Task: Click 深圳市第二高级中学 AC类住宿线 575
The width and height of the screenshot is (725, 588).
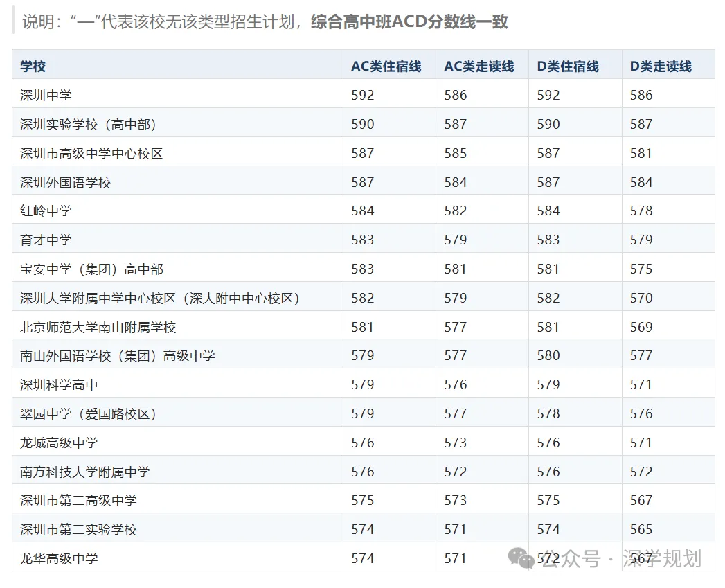Action: click(x=363, y=501)
